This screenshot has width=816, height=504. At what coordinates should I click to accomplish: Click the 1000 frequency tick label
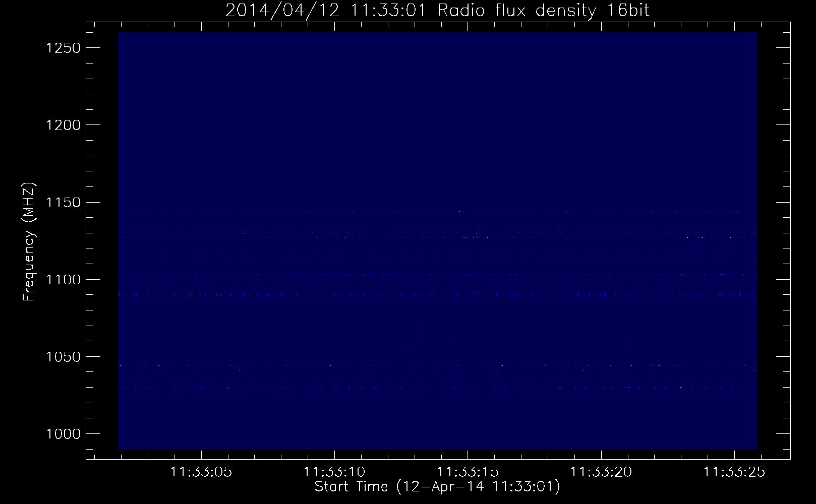pos(63,434)
